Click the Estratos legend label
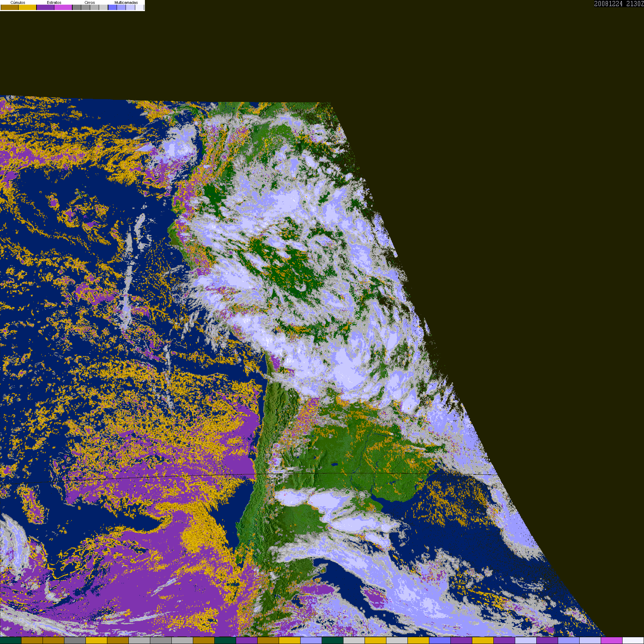Viewport: 644px width, 644px height. (54, 3)
